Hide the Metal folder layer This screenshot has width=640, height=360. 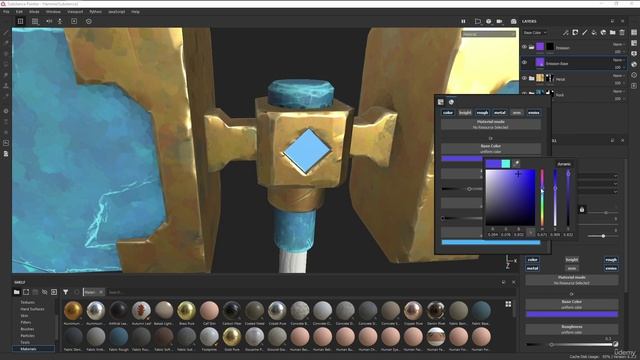click(524, 78)
